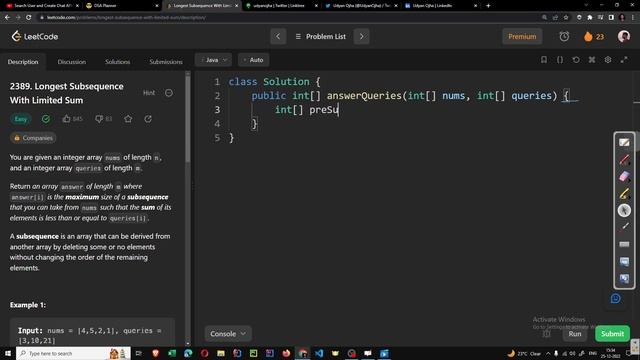Viewport: 640px width, 360px height.
Task: Click the Auto indentation selector
Action: pyautogui.click(x=253, y=60)
